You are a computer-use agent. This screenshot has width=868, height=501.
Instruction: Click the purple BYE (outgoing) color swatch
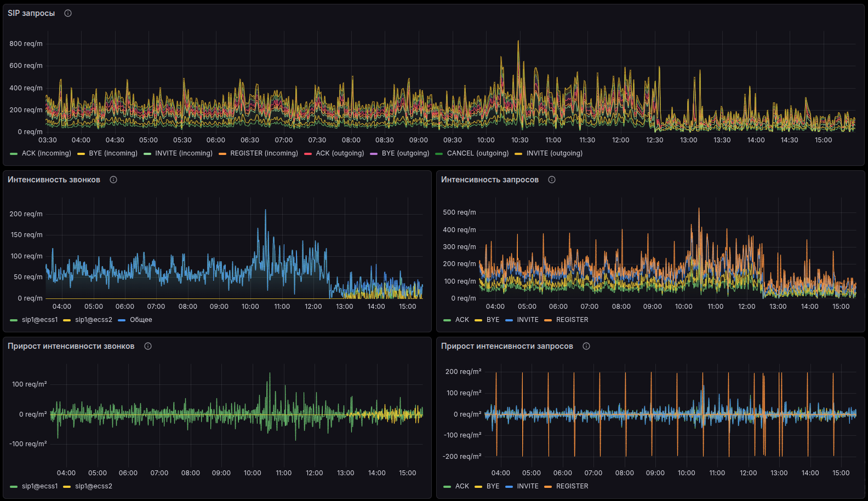pos(374,154)
